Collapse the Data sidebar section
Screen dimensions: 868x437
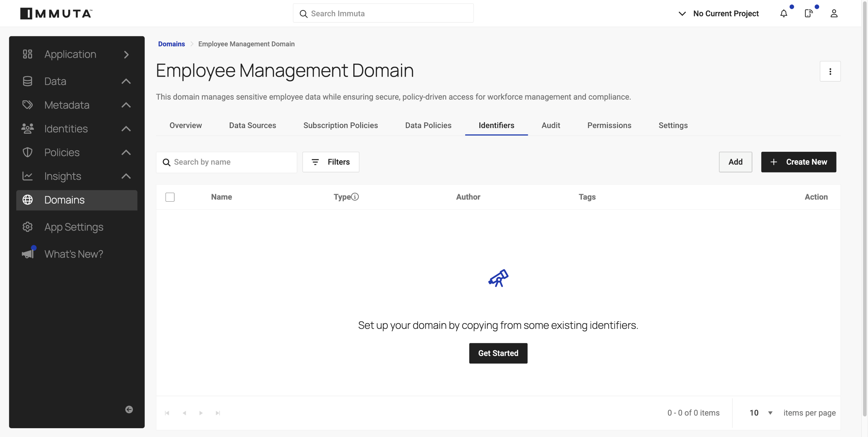tap(126, 81)
